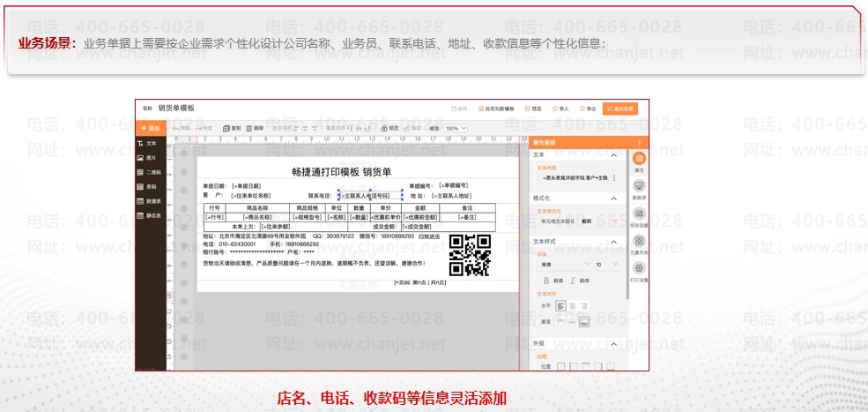Select the 图片 image tool
868x412 pixels.
147,157
